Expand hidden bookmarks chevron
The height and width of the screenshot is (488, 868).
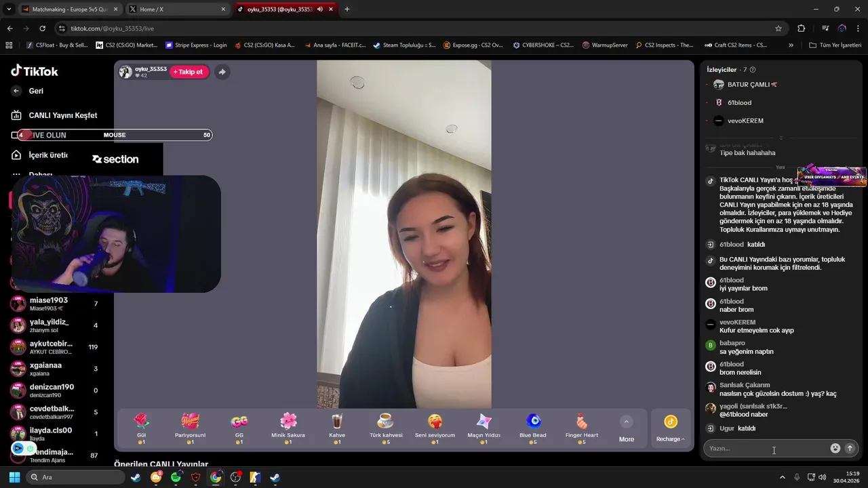click(791, 45)
